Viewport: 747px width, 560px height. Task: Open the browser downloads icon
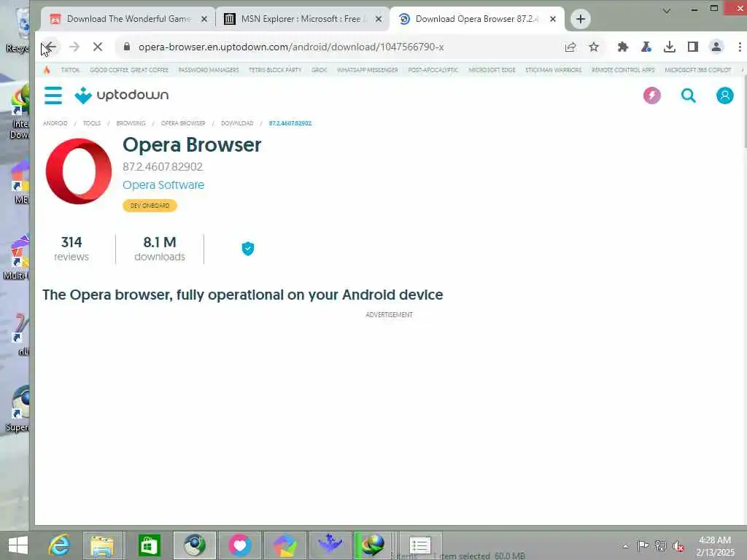[x=670, y=47]
